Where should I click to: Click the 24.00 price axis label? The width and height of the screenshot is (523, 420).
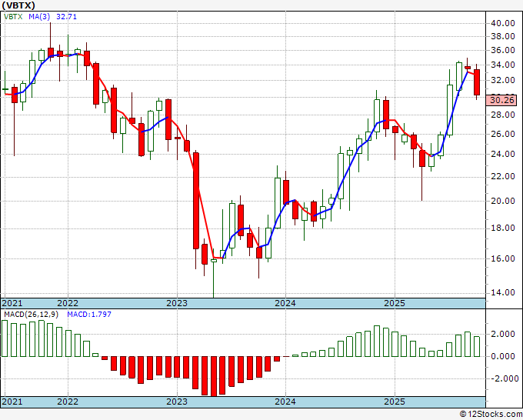point(503,154)
